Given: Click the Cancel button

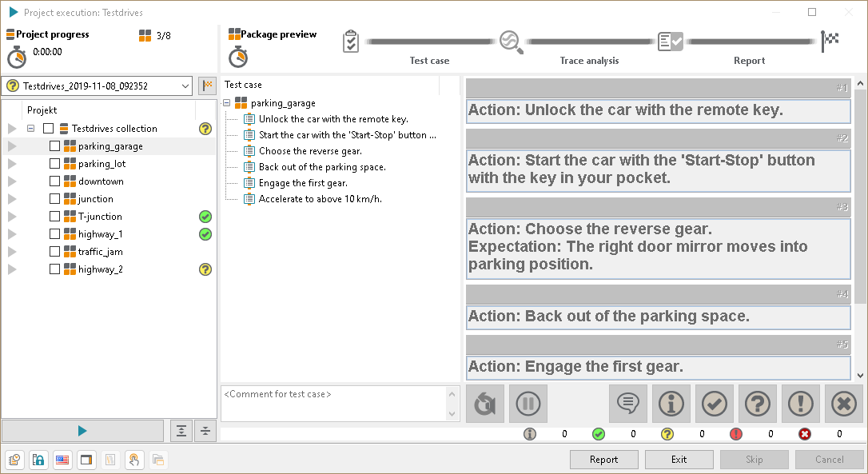Looking at the screenshot, I should coord(830,460).
